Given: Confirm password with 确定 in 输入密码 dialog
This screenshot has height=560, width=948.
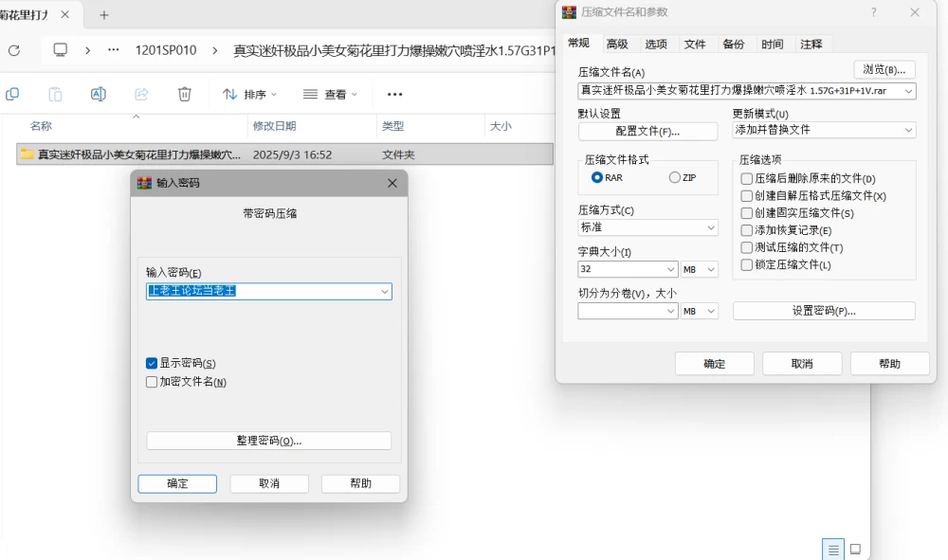Looking at the screenshot, I should click(177, 484).
